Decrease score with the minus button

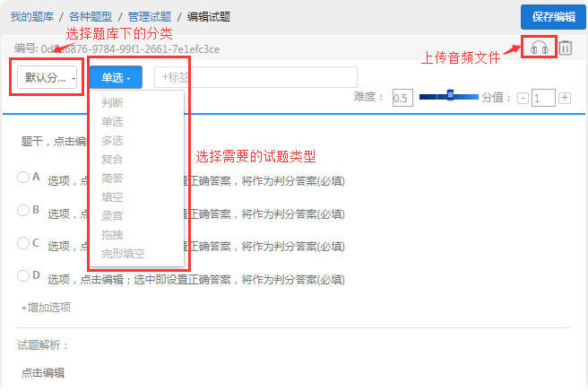pyautogui.click(x=523, y=99)
